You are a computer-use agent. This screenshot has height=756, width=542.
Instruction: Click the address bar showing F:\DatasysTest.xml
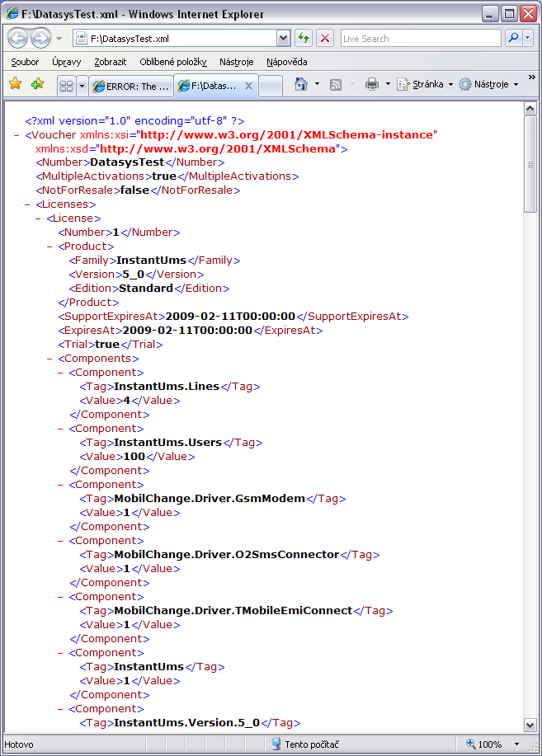click(175, 39)
